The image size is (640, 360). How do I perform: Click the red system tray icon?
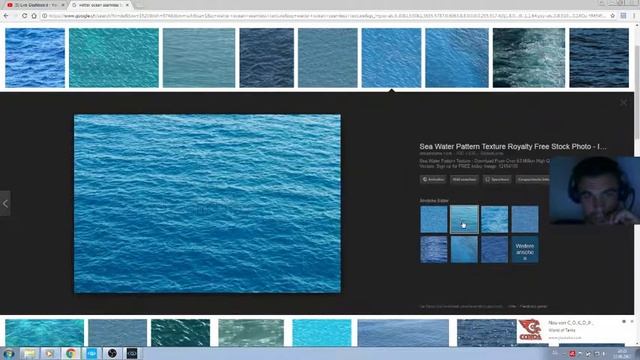572,354
